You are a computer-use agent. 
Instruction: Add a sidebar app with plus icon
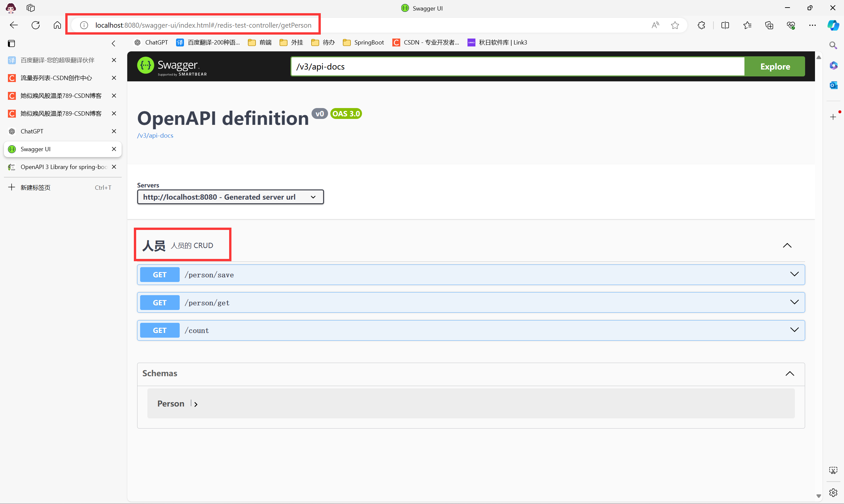click(x=833, y=117)
